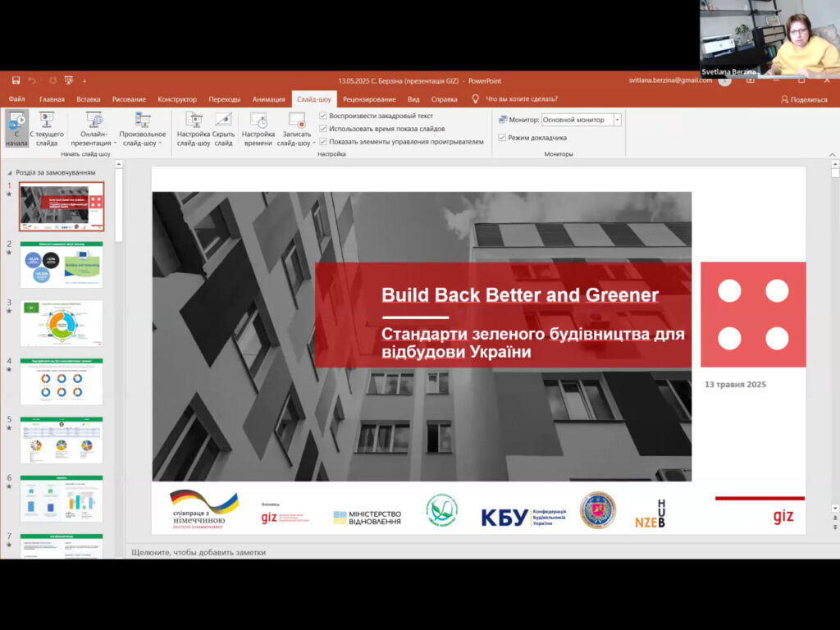Click the Поделиться share button

pos(804,99)
